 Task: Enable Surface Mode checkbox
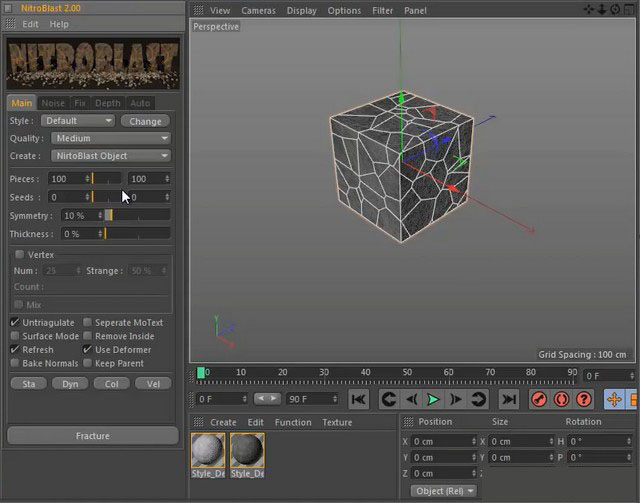pos(15,336)
